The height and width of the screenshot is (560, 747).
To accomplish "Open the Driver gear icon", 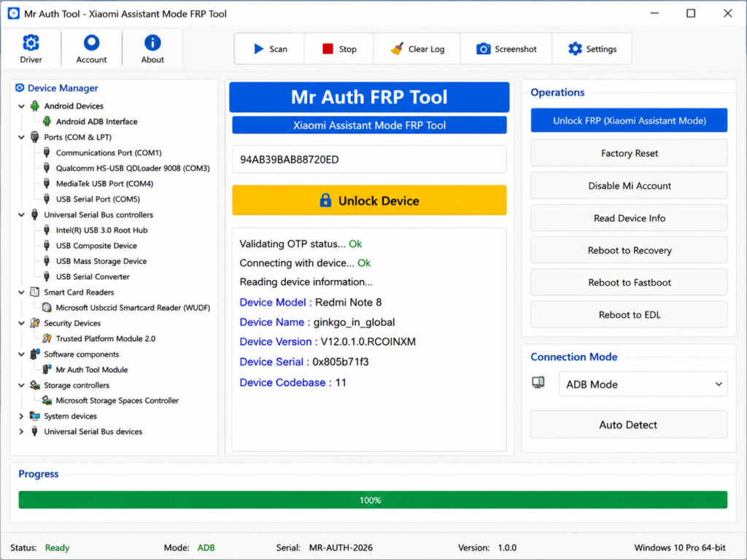I will click(31, 43).
